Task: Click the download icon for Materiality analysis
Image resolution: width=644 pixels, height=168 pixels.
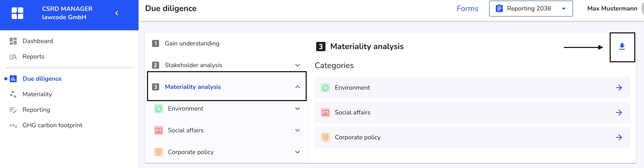Action: pos(622,47)
